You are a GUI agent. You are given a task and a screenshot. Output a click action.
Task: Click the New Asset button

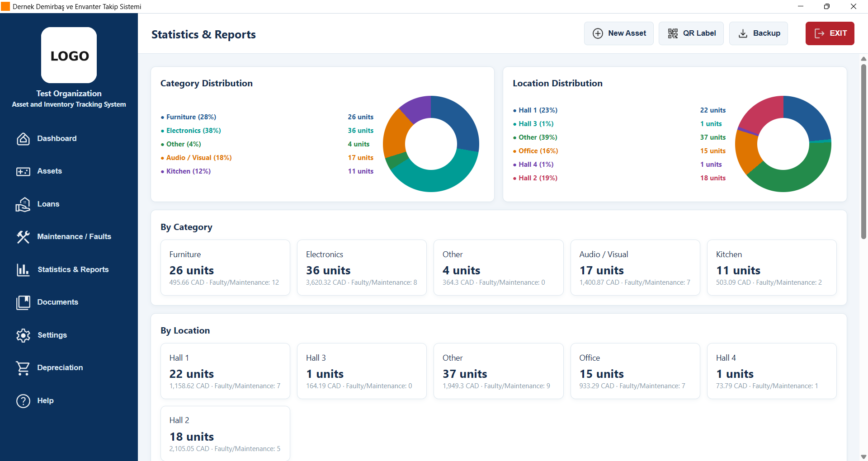(x=618, y=33)
